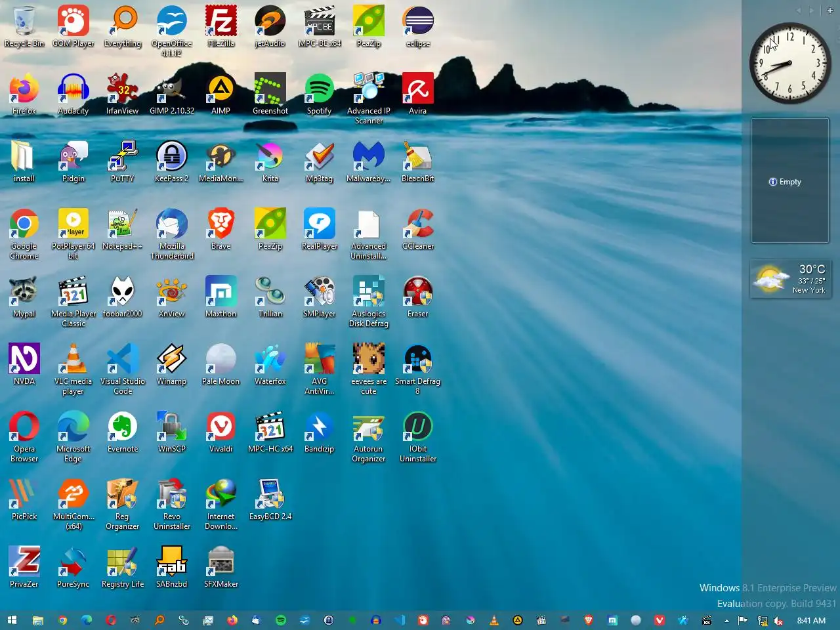Open File Explorer from the taskbar
Image resolution: width=840 pixels, height=630 pixels.
coord(38,620)
